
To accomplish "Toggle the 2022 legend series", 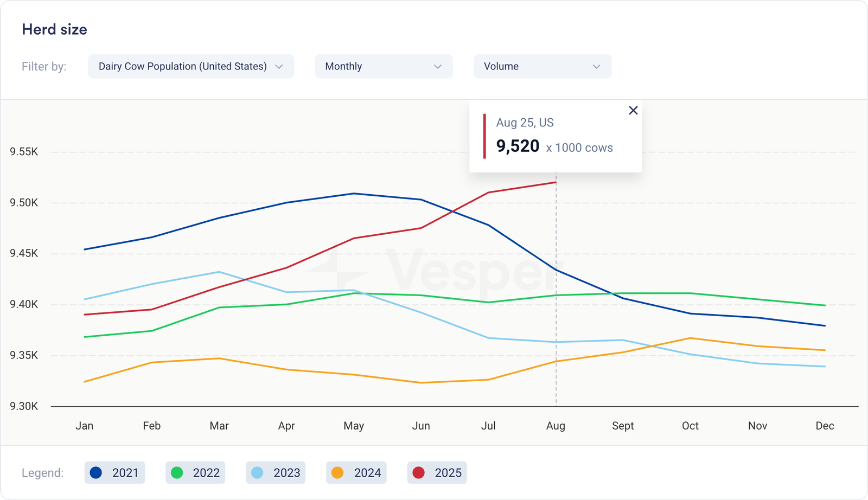I will point(195,473).
